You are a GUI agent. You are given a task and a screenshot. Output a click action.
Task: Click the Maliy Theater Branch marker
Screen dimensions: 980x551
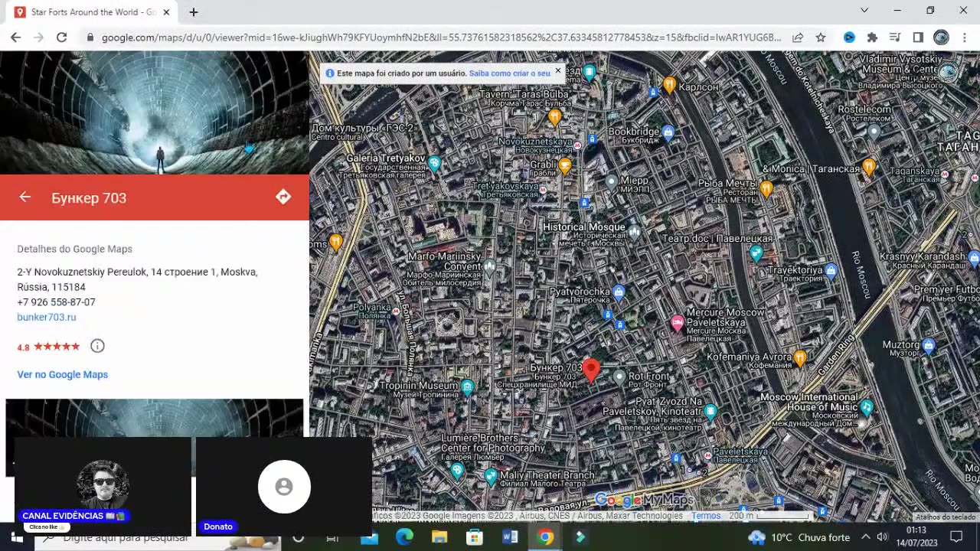pos(492,477)
